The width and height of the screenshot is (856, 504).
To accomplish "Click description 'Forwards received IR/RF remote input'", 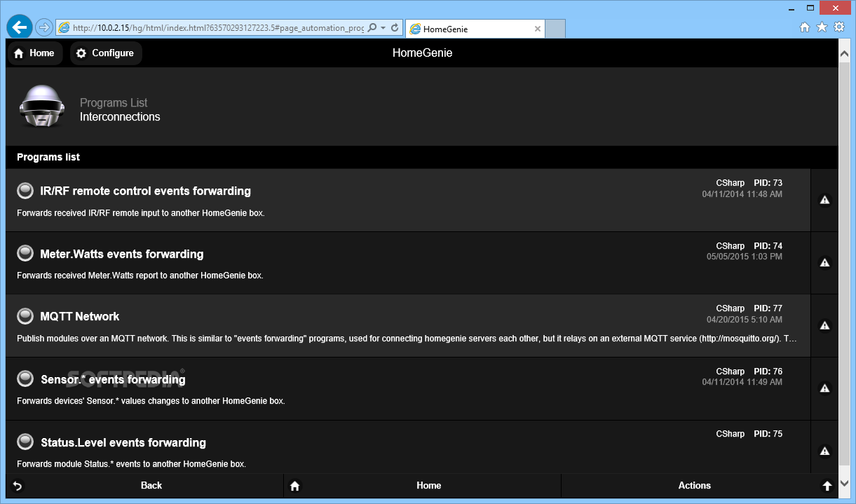I will [x=141, y=213].
